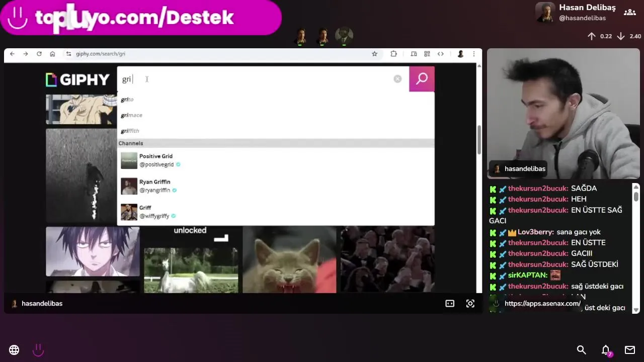
Task: Click chat message 'SAĞDA'
Action: pos(584,189)
